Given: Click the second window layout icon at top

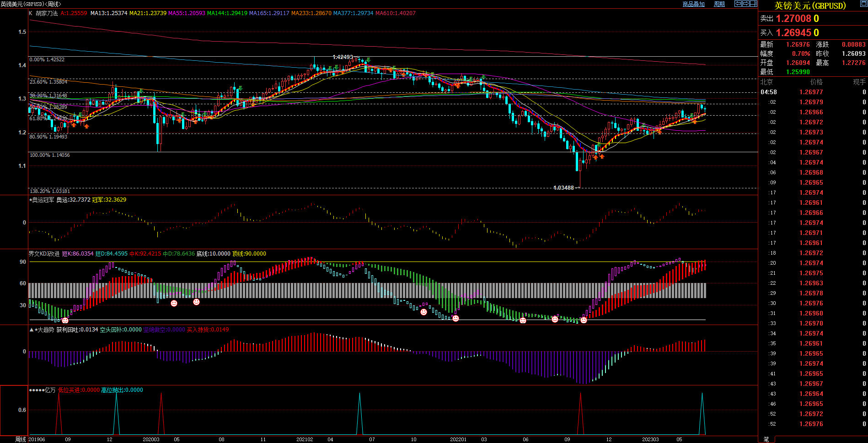Looking at the screenshot, I should click(746, 4).
